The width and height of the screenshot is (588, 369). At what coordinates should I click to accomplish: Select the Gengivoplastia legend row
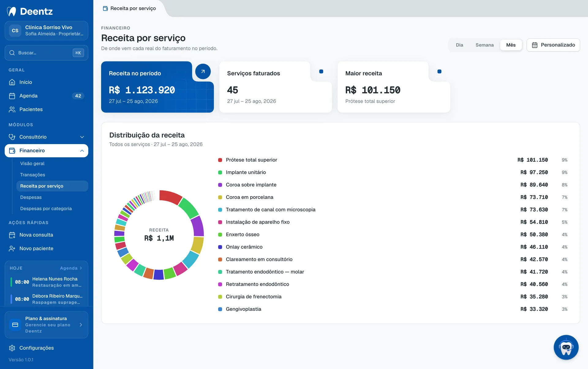tap(393, 309)
